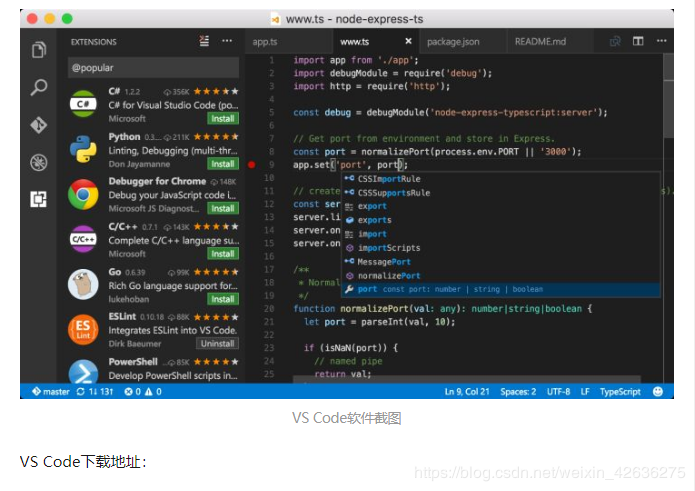Click errors and warnings count in status bar
695x491 pixels.
click(x=143, y=392)
